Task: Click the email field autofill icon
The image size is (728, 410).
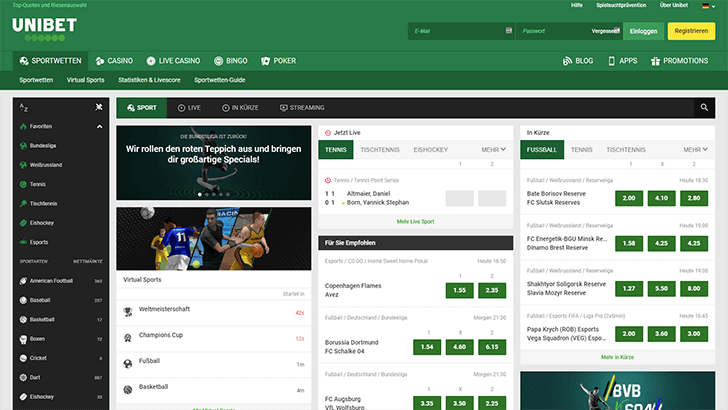Action: pos(509,30)
